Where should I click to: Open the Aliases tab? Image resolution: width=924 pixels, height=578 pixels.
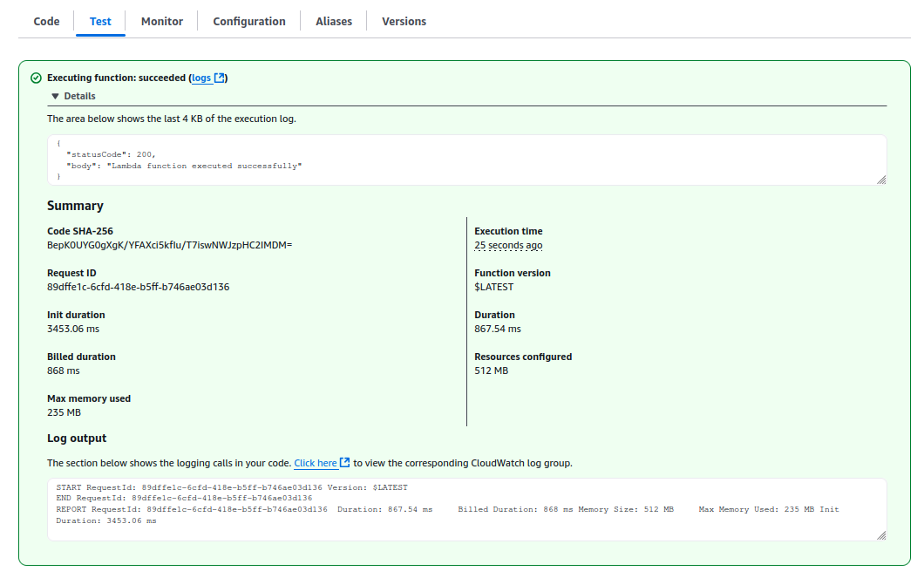(334, 21)
